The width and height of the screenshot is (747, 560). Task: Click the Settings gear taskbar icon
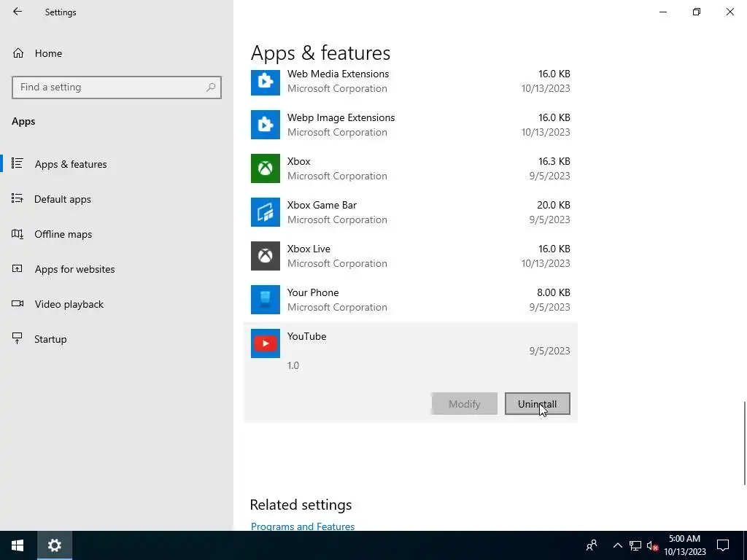tap(54, 545)
